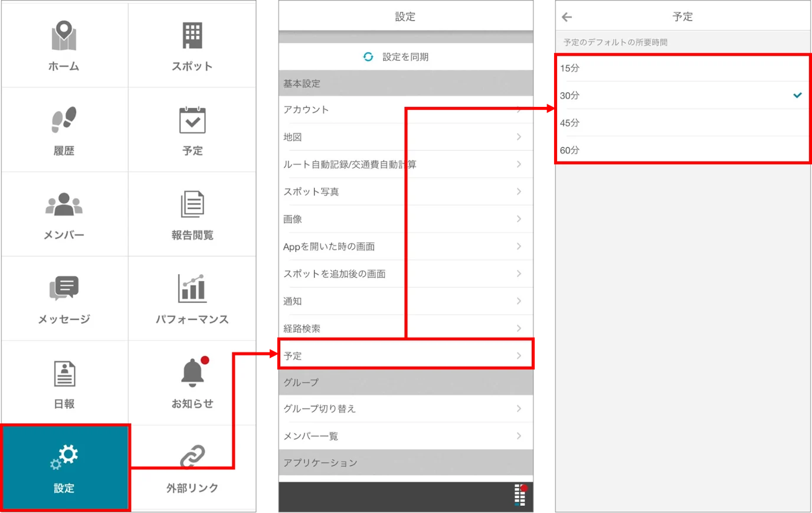
Task: Open the 報告閲覧 document icon
Action: [192, 204]
